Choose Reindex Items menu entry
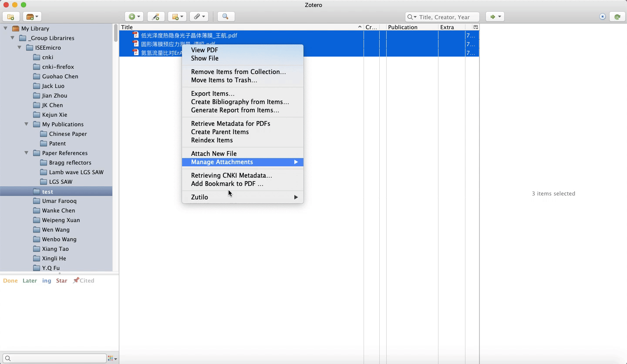Screen dimensions: 627x364 243,140
